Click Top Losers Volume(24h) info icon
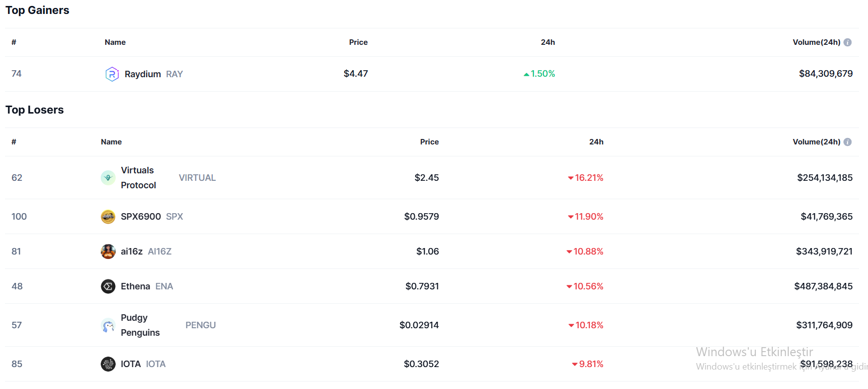This screenshot has height=389, width=868. coord(848,142)
